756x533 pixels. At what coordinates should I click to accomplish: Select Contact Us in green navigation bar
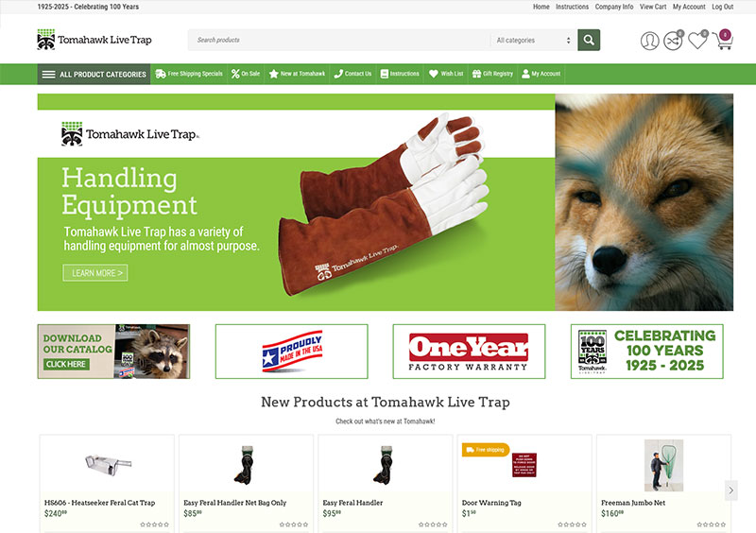pos(352,74)
